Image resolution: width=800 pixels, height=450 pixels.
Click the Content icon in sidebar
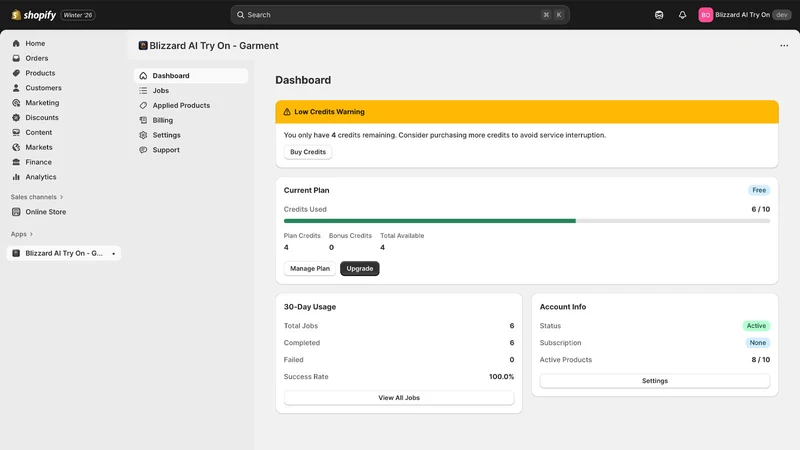[x=16, y=132]
